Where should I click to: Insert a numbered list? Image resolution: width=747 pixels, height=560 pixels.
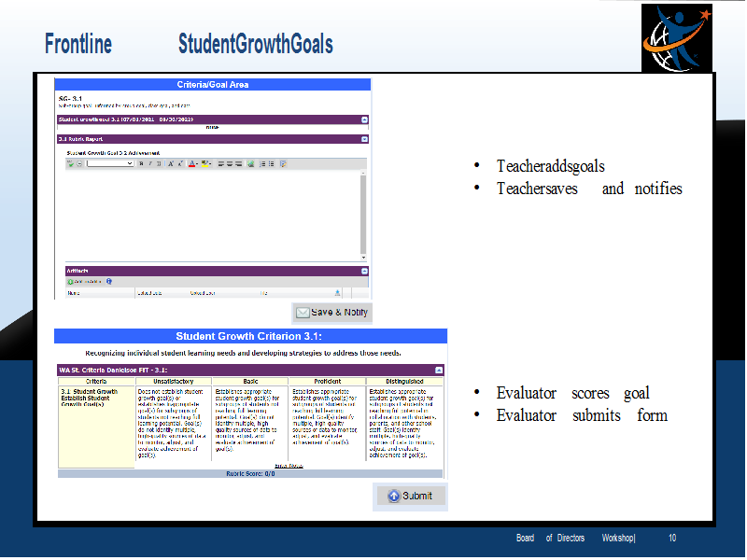click(x=262, y=164)
